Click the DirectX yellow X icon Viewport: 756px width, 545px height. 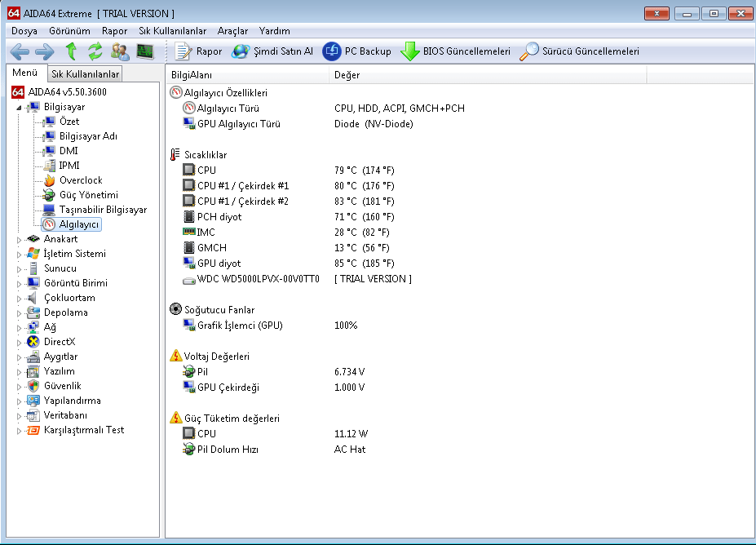[x=33, y=342]
